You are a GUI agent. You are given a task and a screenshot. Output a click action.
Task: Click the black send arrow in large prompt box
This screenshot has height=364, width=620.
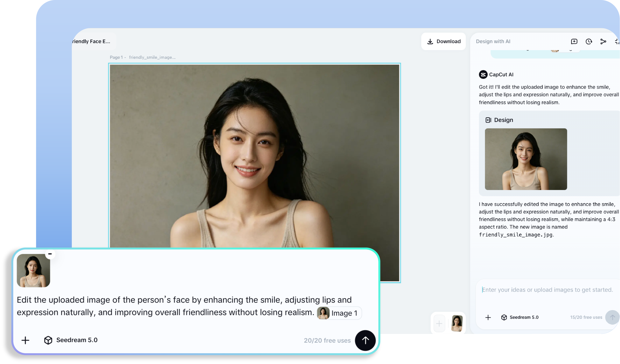coord(365,340)
